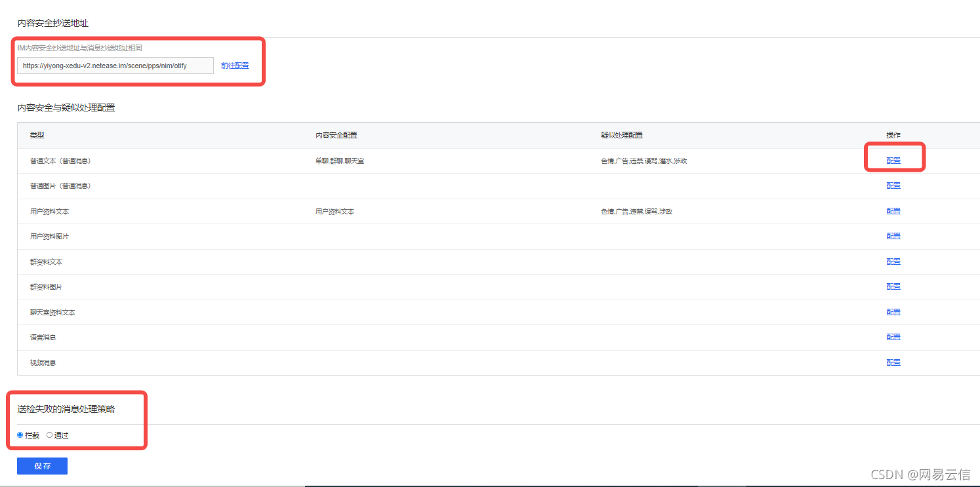This screenshot has width=980, height=487.
Task: Open 配置 for 视频消息 row
Action: [893, 362]
